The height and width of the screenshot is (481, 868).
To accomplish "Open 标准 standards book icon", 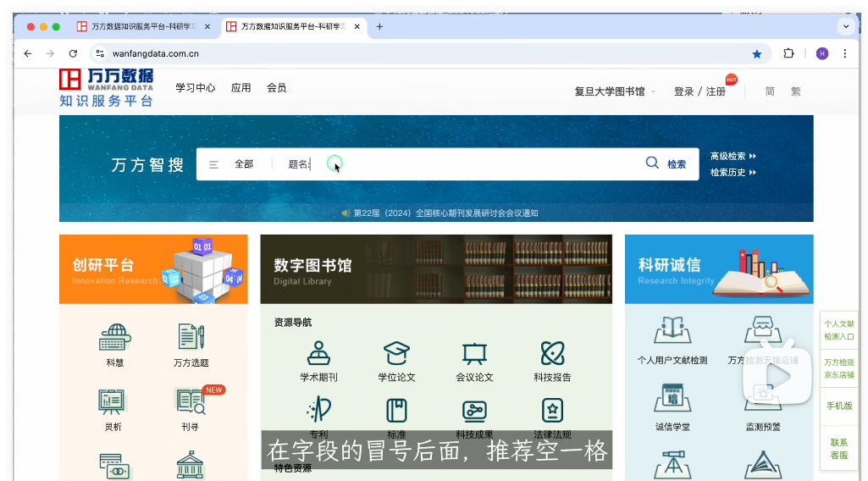I will [x=396, y=411].
